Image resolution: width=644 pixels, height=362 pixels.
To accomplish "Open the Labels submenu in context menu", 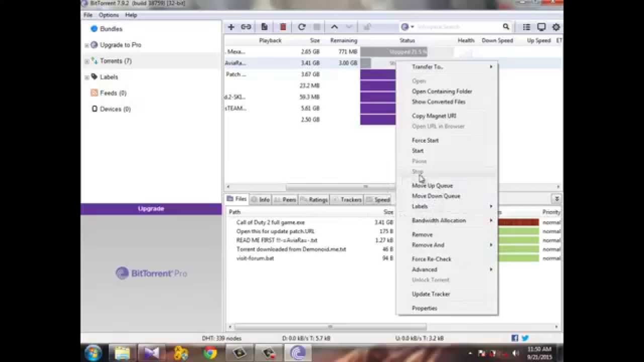I will 447,206.
